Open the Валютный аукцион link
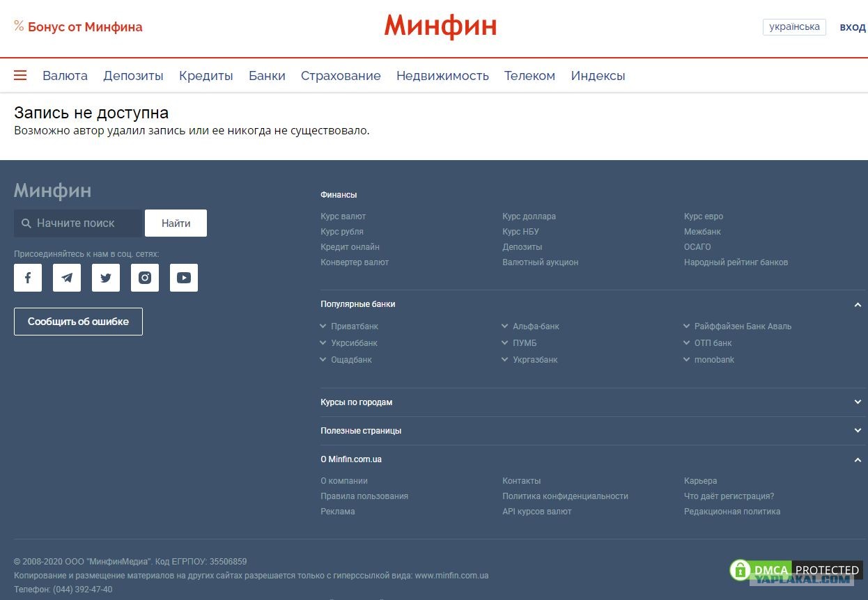 point(540,262)
